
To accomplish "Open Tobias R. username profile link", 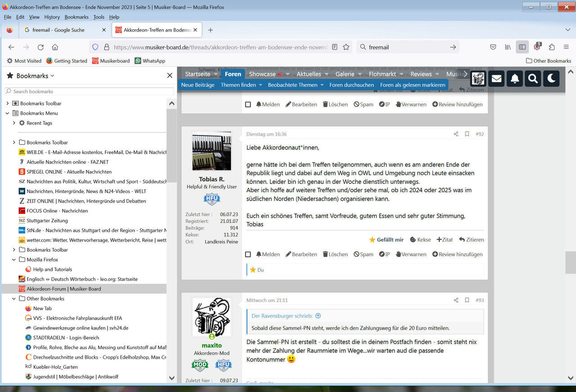I will (211, 179).
